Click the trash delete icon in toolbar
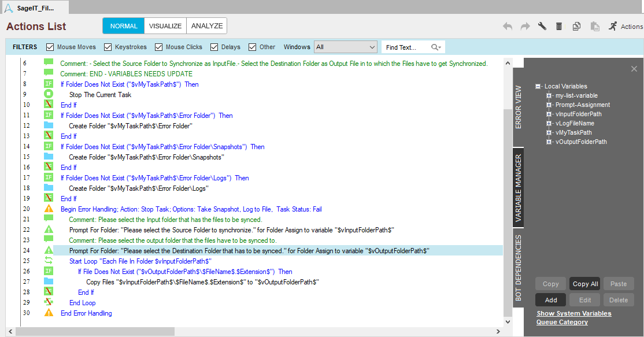 (559, 26)
